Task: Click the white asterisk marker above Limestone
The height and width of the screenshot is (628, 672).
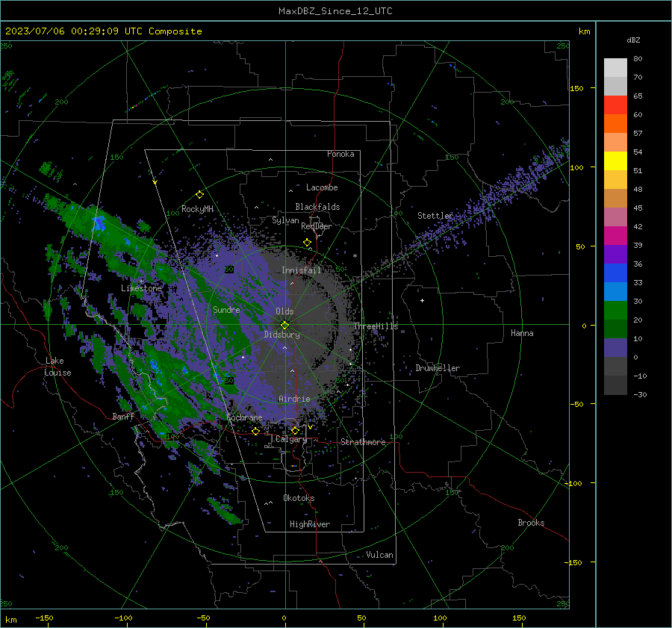Action: (142, 282)
